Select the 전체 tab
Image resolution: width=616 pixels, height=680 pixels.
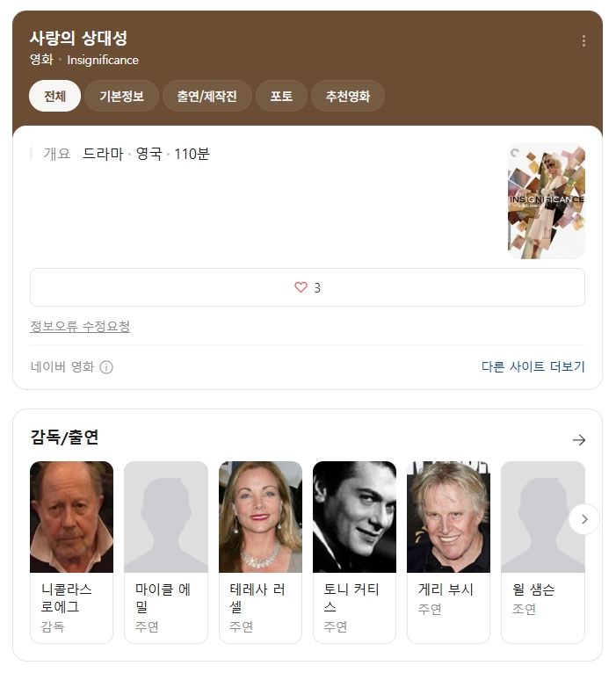(x=54, y=97)
